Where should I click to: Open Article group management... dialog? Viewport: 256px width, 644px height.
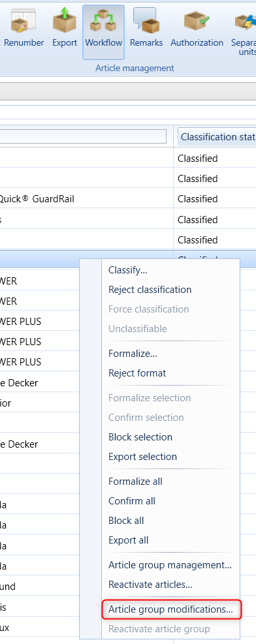(x=170, y=565)
